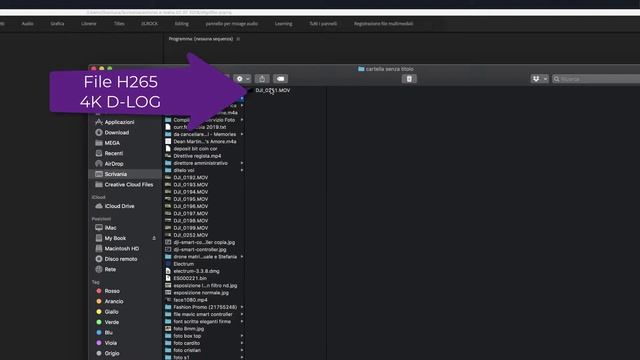This screenshot has width=640, height=360.
Task: Switch to the Editing workspace tab
Action: point(182,24)
